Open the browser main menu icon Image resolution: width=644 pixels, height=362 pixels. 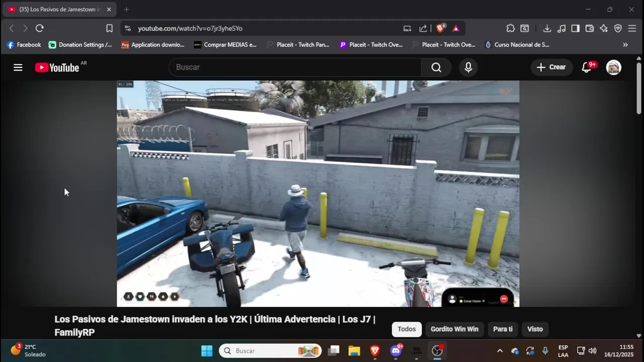click(632, 29)
